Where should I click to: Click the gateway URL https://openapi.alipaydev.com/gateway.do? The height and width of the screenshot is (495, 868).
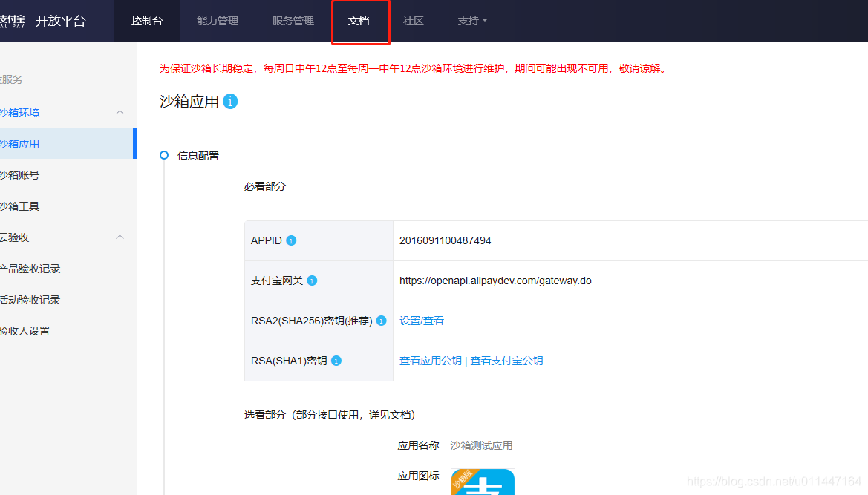(495, 281)
